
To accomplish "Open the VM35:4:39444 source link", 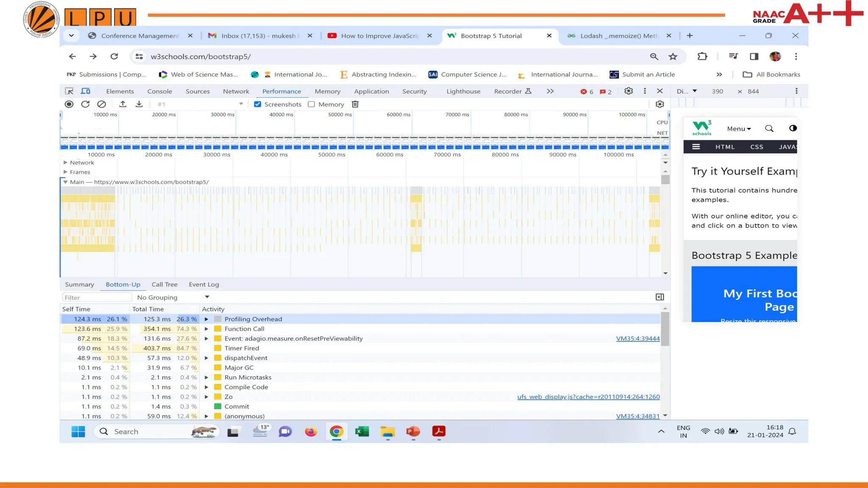I will point(637,338).
